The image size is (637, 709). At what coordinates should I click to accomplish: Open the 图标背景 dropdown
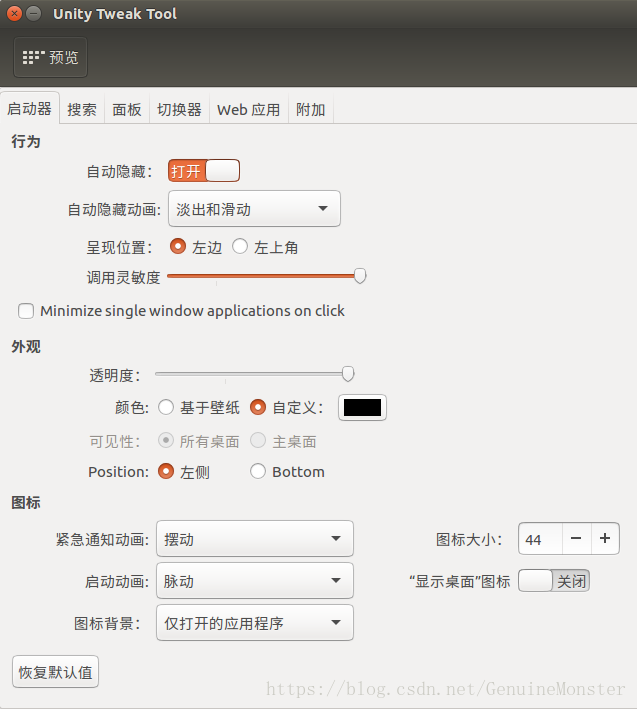[255, 622]
